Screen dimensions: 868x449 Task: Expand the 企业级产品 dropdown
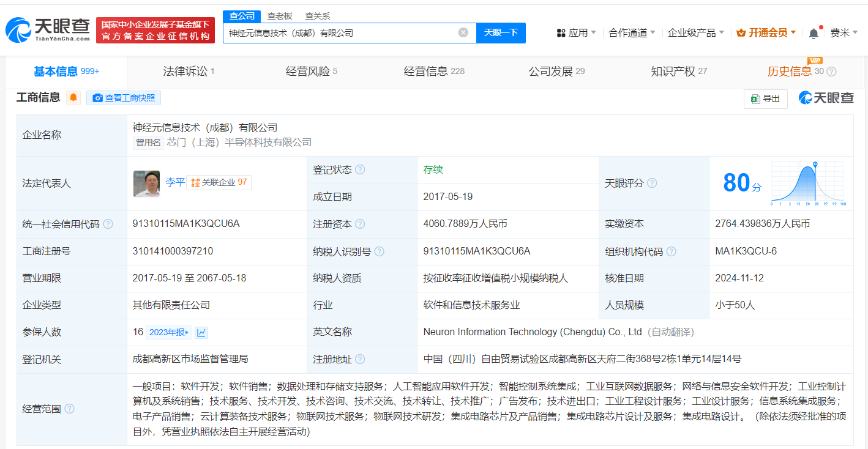696,33
